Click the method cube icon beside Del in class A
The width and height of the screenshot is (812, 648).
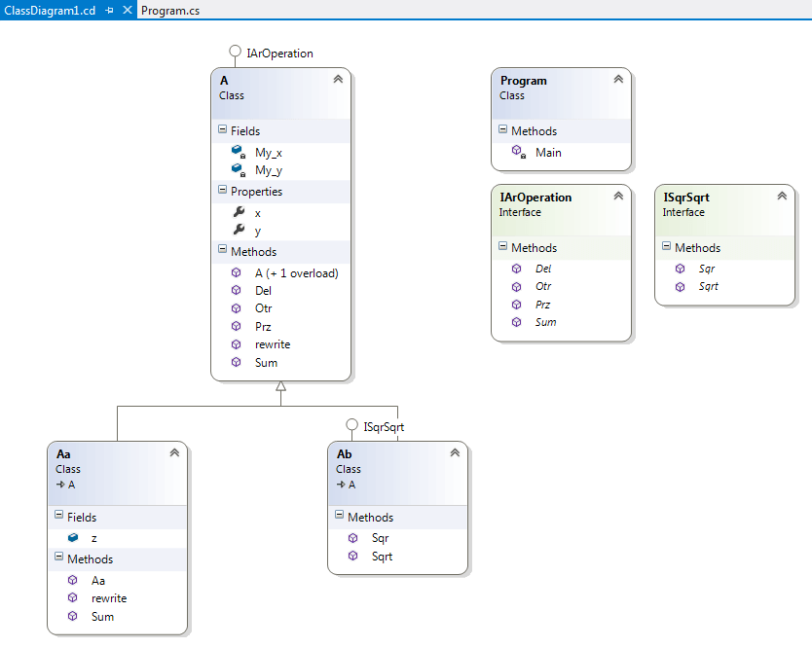(237, 290)
